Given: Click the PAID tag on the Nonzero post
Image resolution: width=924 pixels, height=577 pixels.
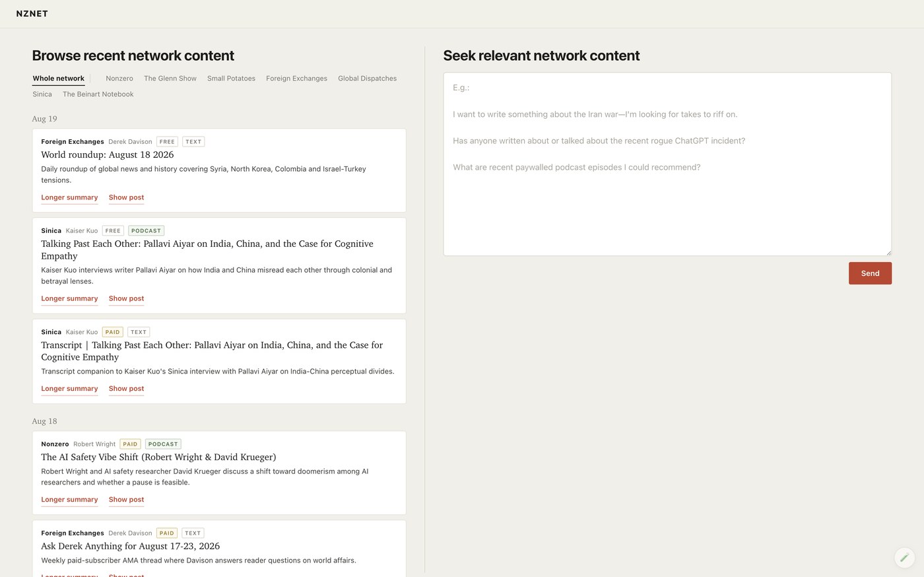Looking at the screenshot, I should pos(131,444).
